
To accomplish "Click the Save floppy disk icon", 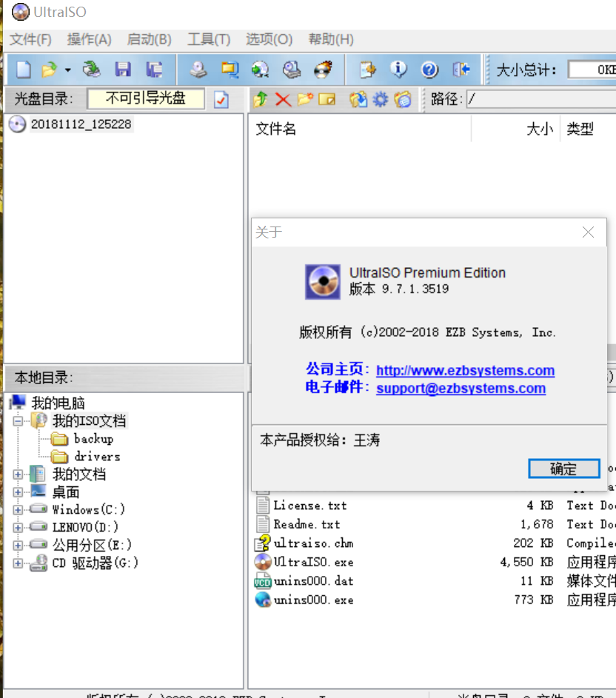I will [x=122, y=70].
